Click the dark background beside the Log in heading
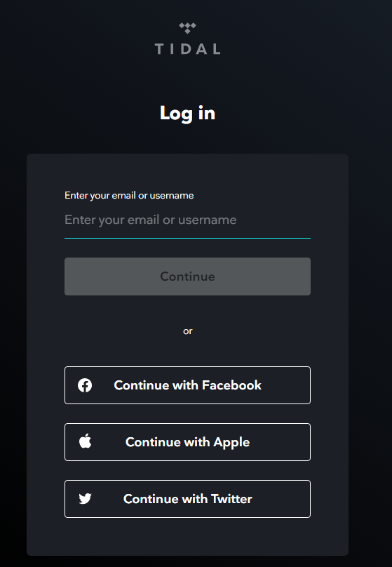This screenshot has width=392, height=567. coord(289,113)
